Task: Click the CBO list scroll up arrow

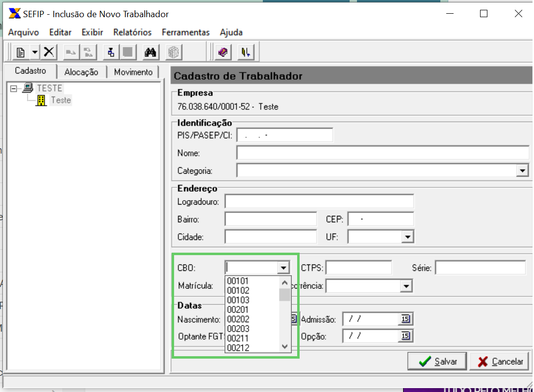Action: tap(285, 283)
